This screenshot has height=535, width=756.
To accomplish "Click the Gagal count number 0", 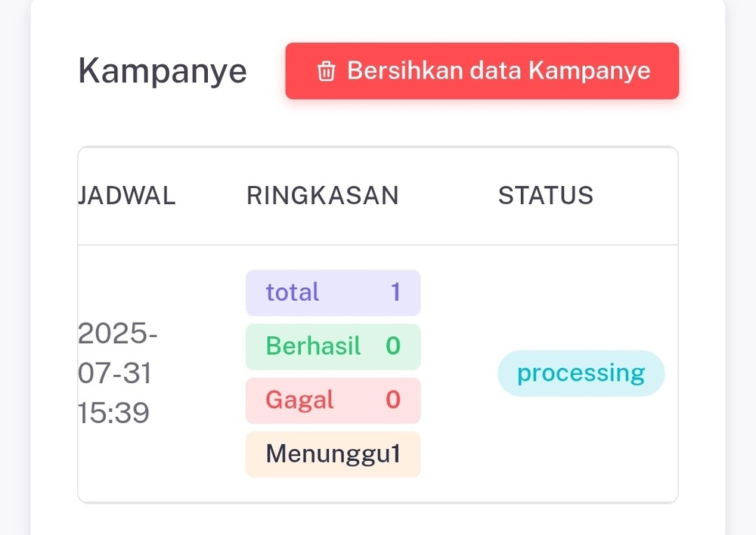I will tap(393, 400).
